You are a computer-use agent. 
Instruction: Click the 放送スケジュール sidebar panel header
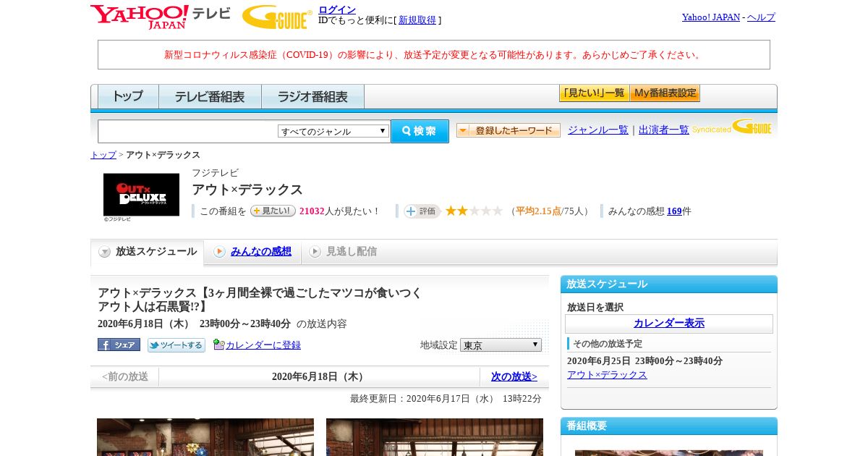pyautogui.click(x=669, y=284)
